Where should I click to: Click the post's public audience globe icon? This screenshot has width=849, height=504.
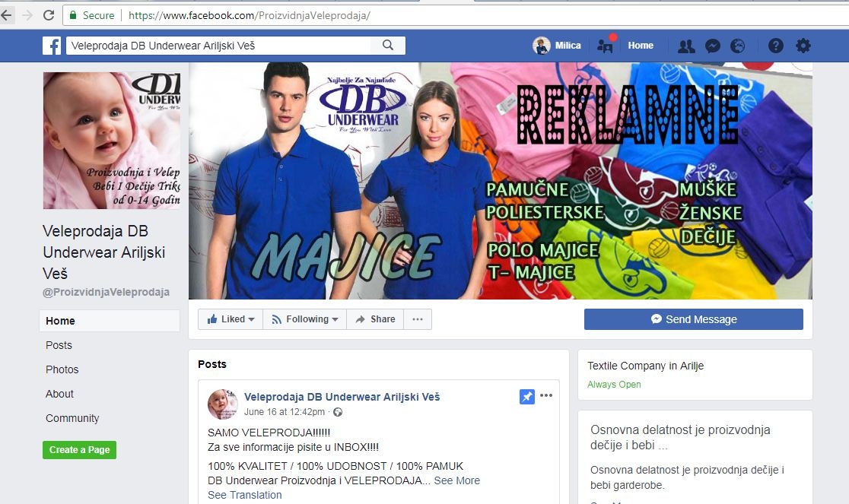click(x=338, y=412)
